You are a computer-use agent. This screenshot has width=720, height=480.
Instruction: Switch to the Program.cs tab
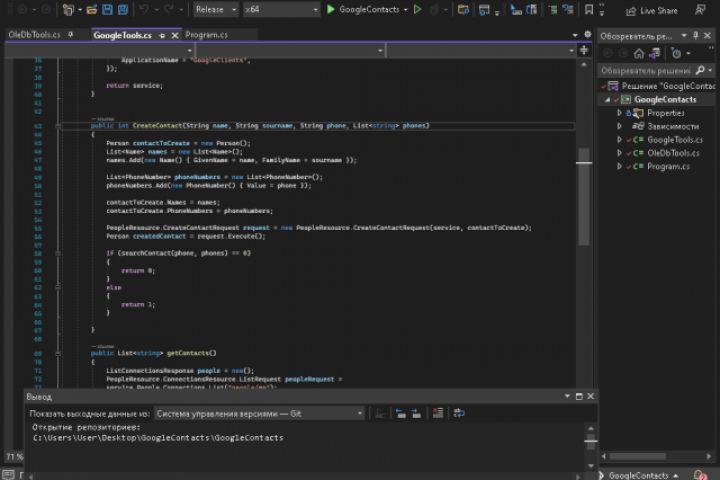(x=207, y=35)
